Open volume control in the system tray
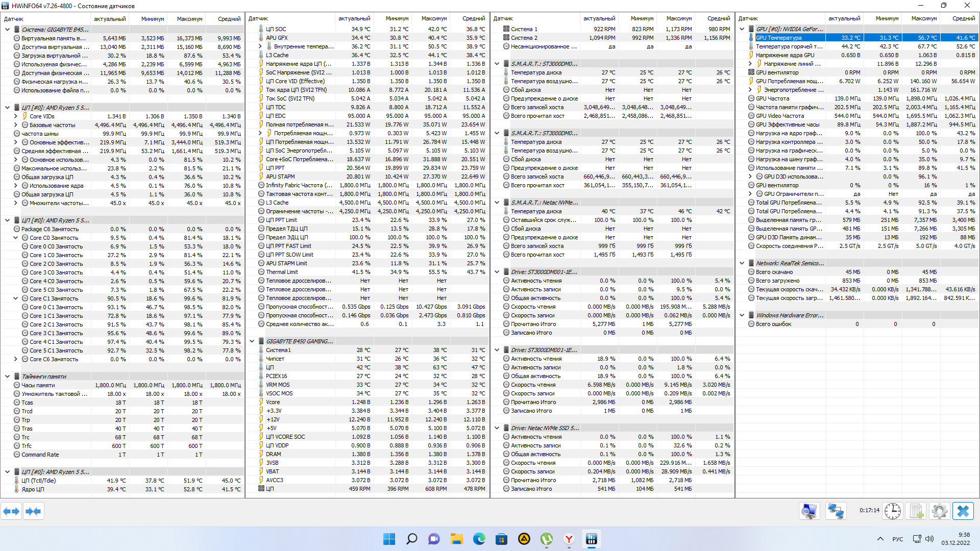 point(929,539)
